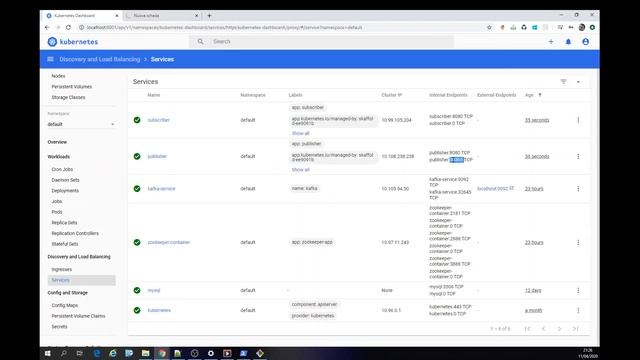Screen dimensions: 640x360
Task: Open actions menu for publisher row
Action: (x=578, y=156)
